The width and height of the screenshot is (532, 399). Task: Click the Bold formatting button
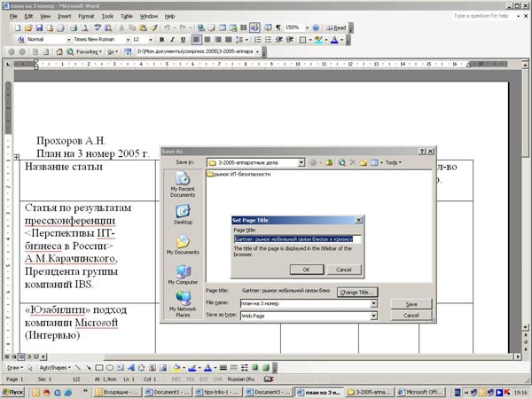164,40
